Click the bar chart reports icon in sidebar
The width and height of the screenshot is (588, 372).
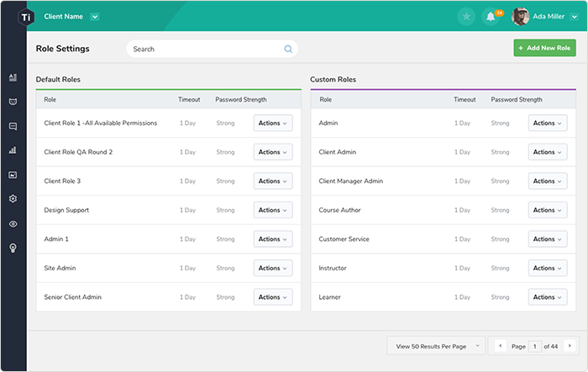point(13,150)
